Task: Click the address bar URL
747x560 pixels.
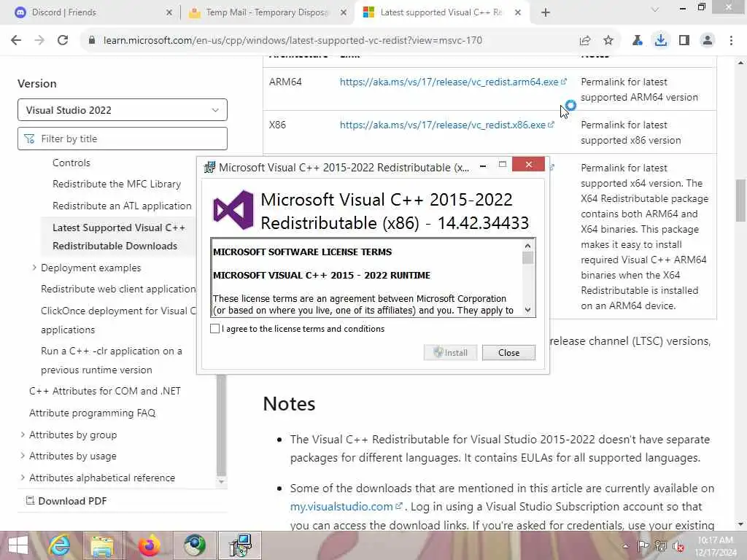Action: (x=293, y=41)
